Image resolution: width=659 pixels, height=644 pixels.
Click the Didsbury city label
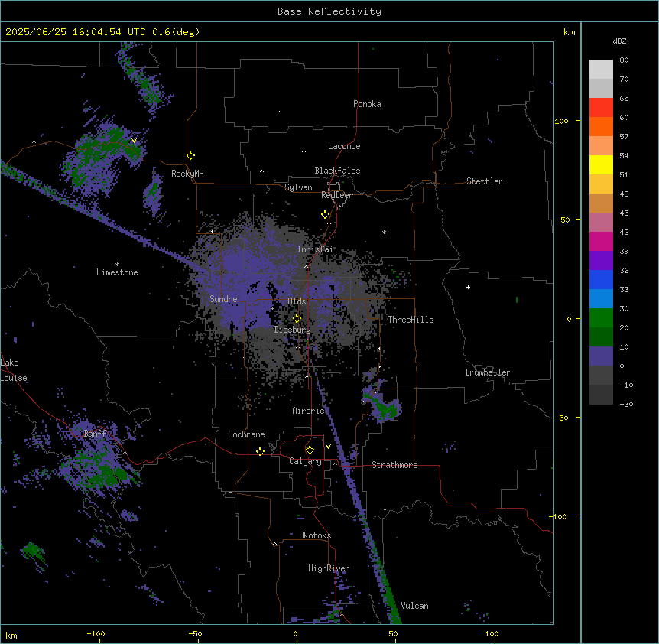pyautogui.click(x=293, y=330)
